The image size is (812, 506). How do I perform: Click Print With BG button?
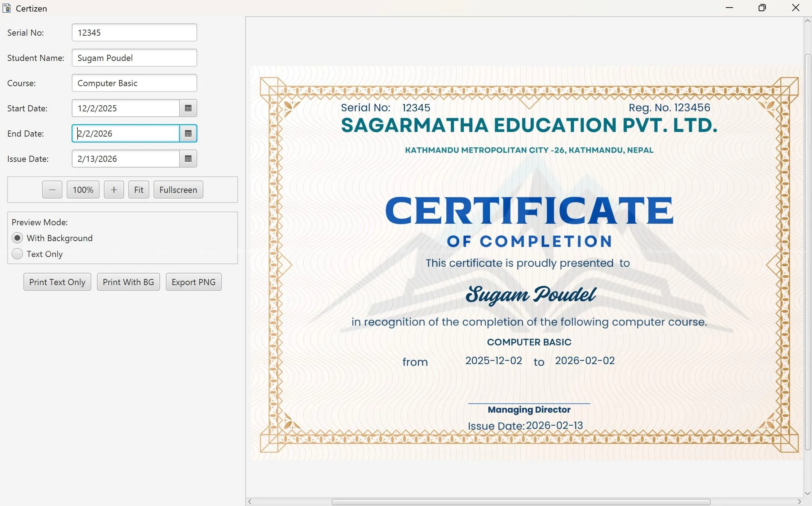coord(128,282)
